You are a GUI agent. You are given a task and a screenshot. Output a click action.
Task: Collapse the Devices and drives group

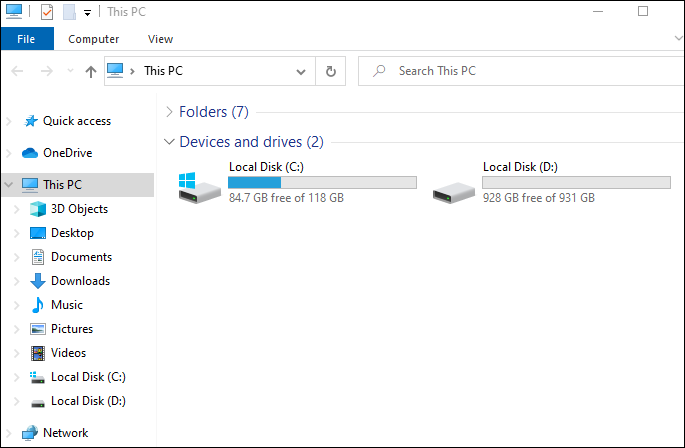click(169, 142)
